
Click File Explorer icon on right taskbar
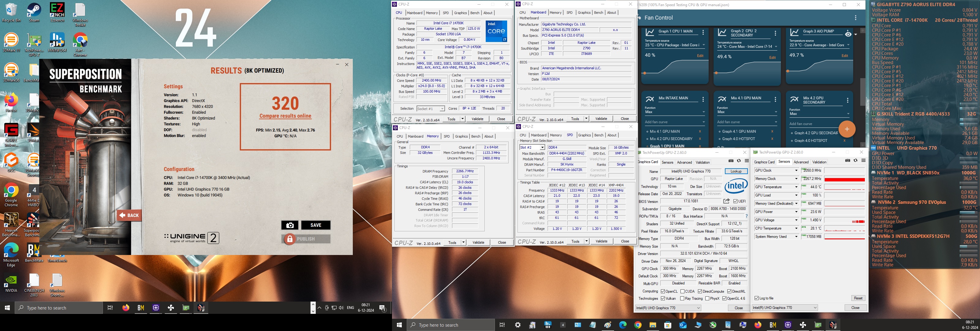click(653, 325)
